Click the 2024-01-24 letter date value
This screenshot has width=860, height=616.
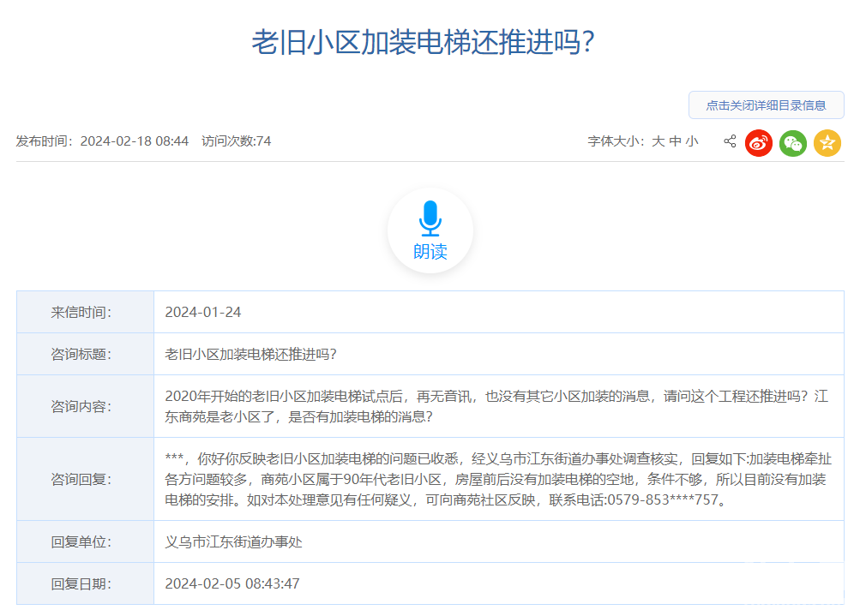(203, 312)
